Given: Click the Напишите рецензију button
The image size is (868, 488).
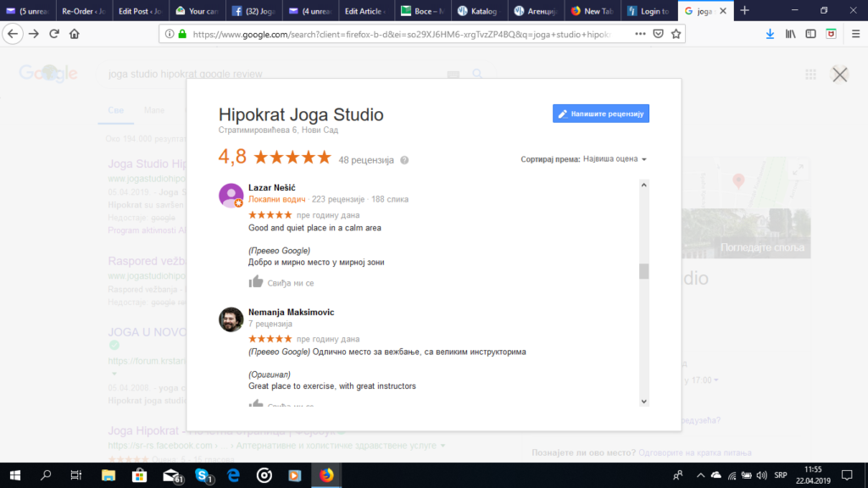Looking at the screenshot, I should coord(601,114).
